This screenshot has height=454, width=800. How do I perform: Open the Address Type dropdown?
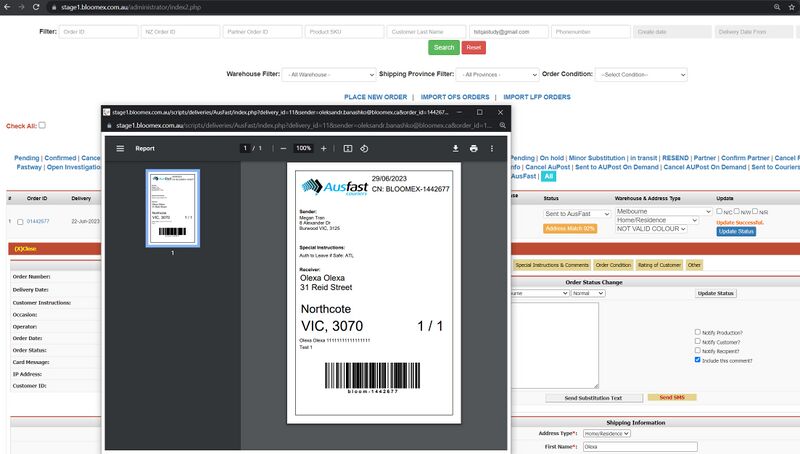coord(607,434)
